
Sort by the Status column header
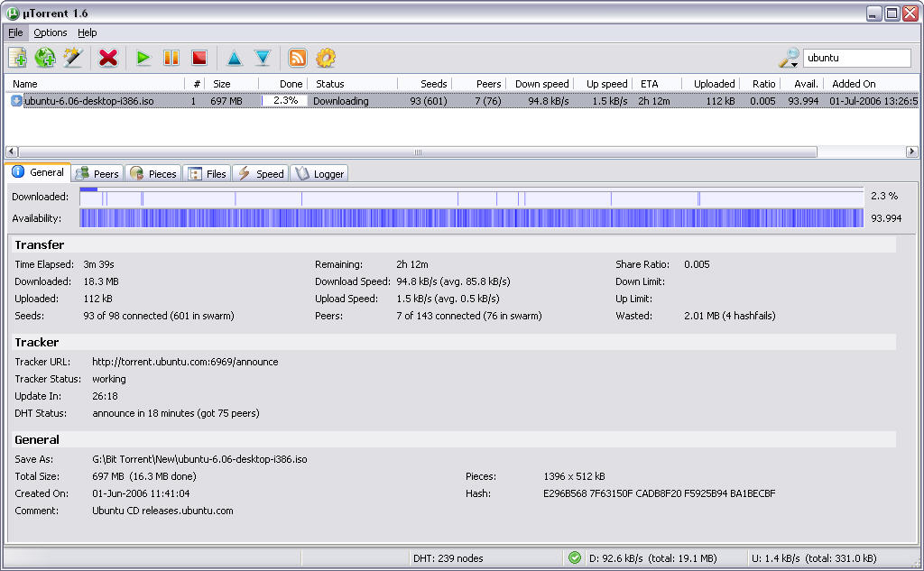click(x=353, y=84)
